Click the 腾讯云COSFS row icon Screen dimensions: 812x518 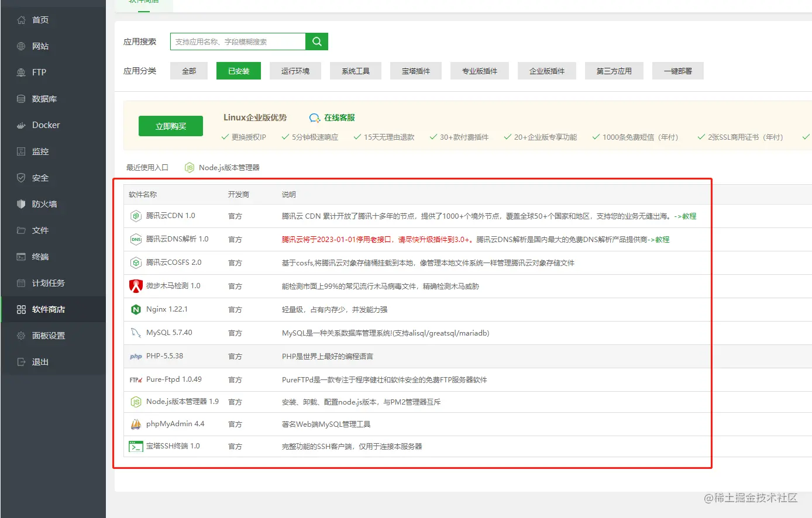[136, 263]
